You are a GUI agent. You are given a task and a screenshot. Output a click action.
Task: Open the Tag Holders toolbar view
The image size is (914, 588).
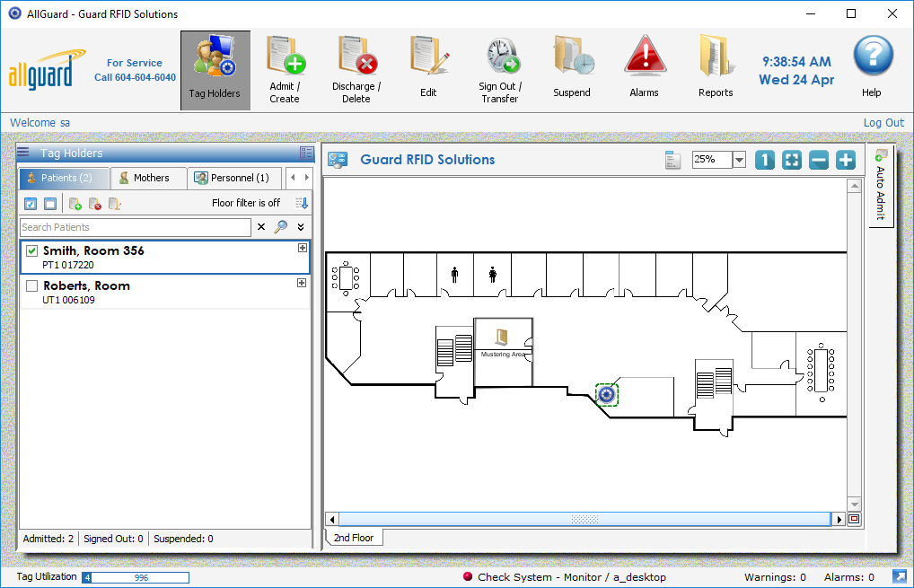coord(215,71)
